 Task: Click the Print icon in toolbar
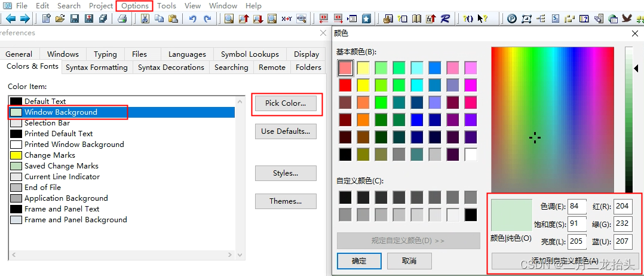coord(122,19)
